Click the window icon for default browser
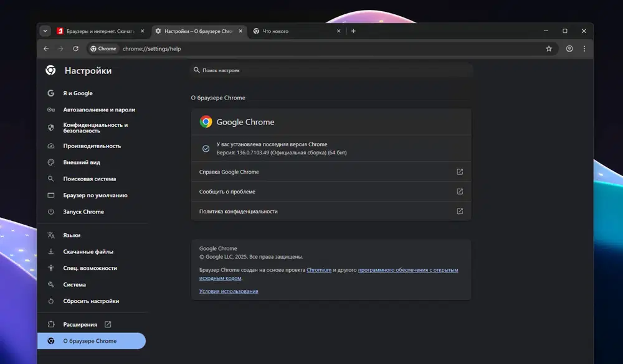 (51, 195)
